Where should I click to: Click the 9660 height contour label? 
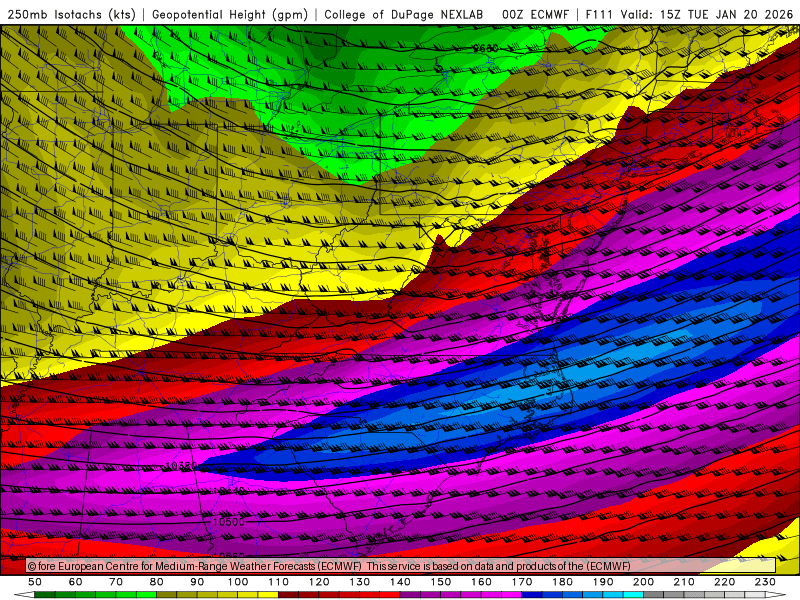[485, 48]
